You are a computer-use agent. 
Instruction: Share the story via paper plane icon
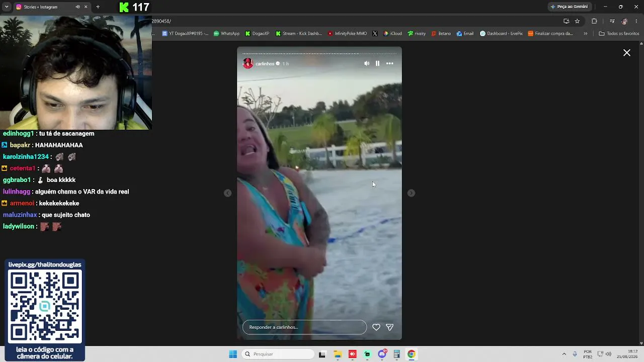click(x=389, y=327)
